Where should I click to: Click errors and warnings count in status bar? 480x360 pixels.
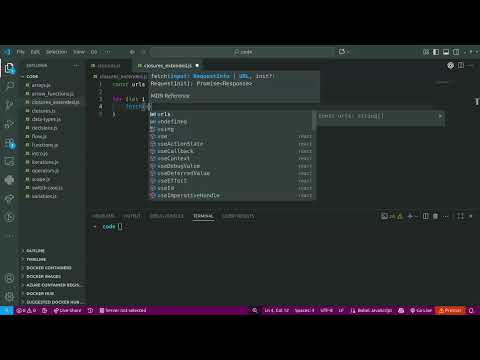[x=26, y=310]
